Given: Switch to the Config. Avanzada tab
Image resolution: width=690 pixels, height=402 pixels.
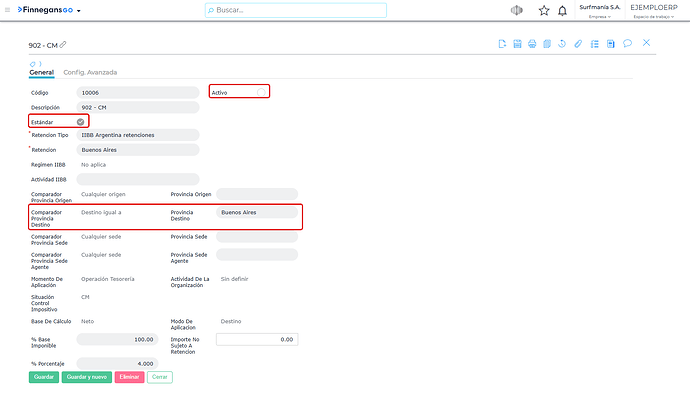Looking at the screenshot, I should click(90, 73).
